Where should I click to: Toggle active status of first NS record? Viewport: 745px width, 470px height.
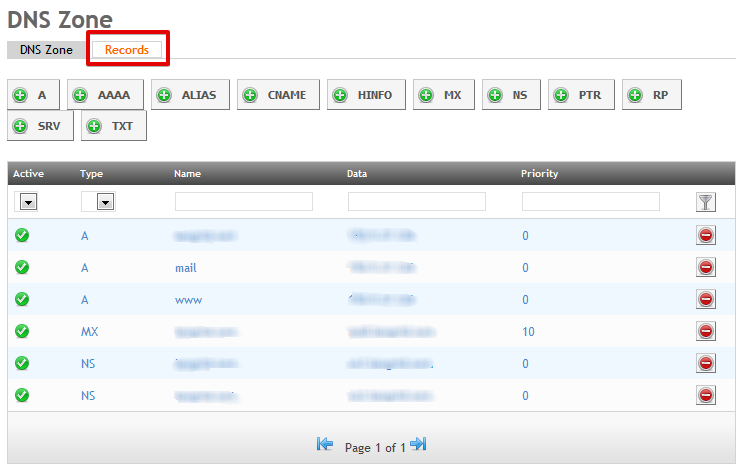pyautogui.click(x=22, y=363)
